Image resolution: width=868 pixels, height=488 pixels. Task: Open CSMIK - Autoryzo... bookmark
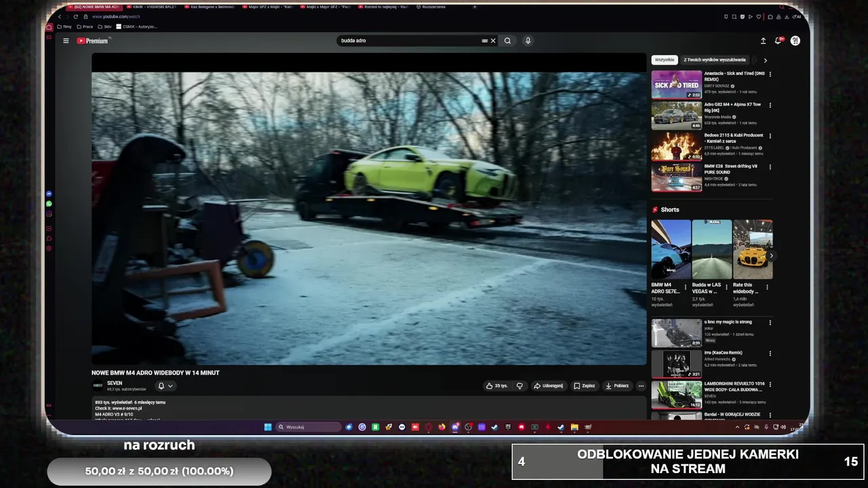(136, 26)
